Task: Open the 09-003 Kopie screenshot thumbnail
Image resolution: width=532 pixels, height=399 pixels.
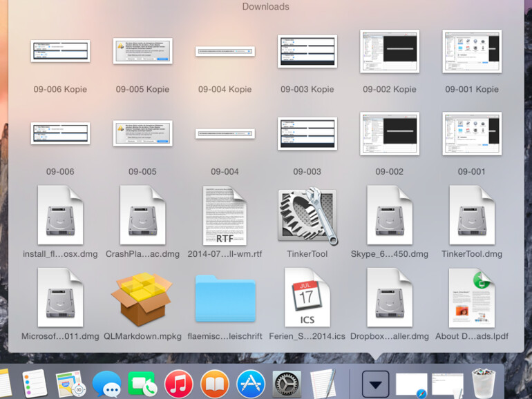Action: point(307,52)
